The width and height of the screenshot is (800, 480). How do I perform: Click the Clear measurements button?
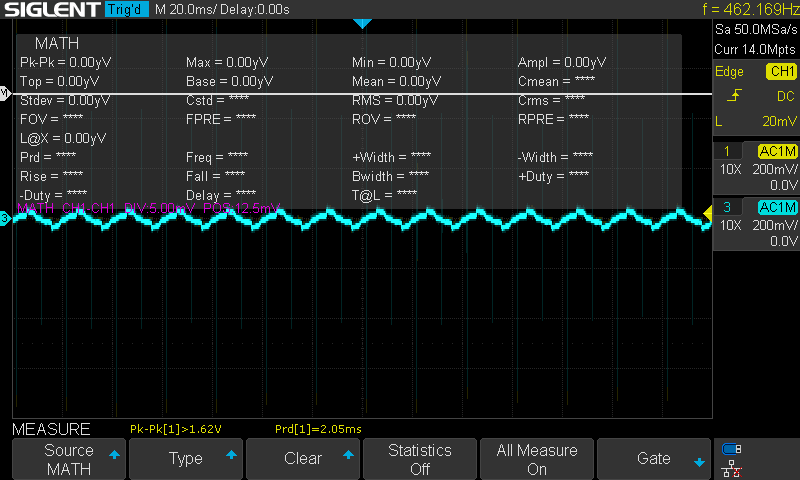click(303, 459)
